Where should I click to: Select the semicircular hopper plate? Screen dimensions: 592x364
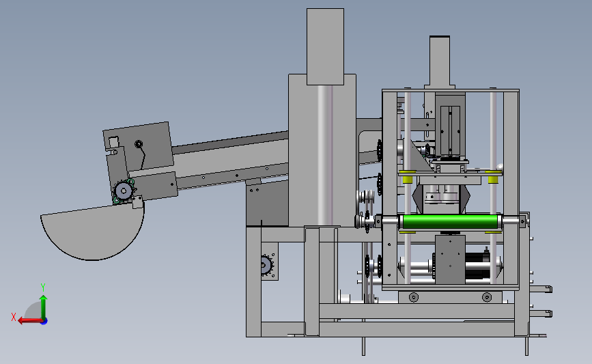click(92, 232)
